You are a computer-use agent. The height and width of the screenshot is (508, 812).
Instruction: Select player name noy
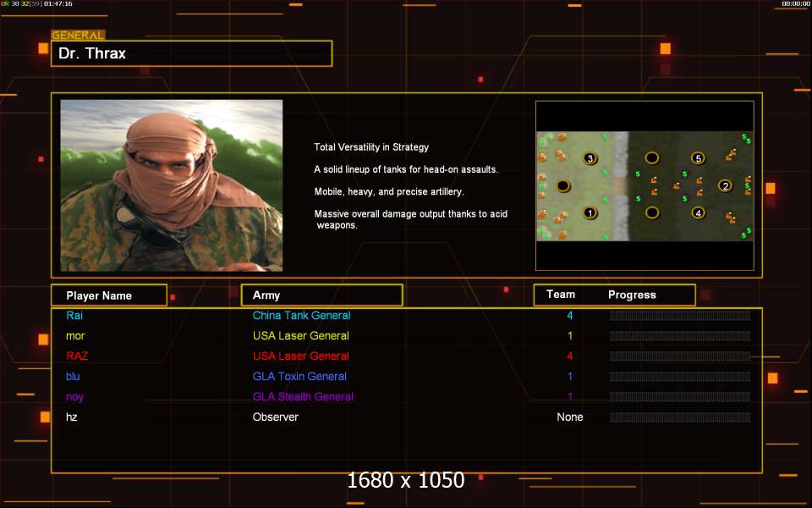pos(74,397)
